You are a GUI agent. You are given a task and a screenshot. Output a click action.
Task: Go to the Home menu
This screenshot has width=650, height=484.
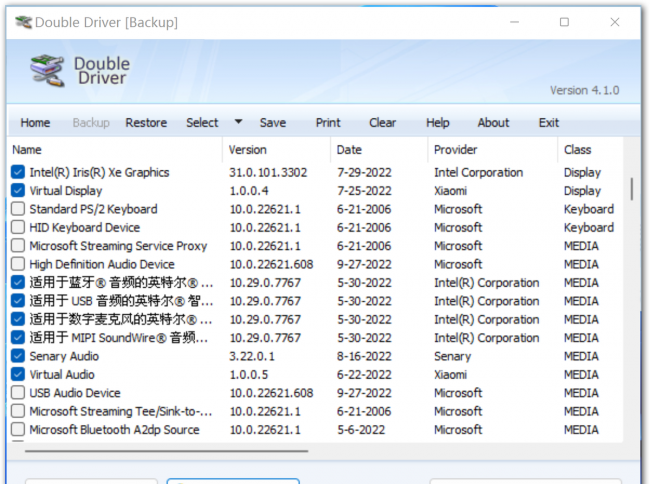pyautogui.click(x=35, y=123)
